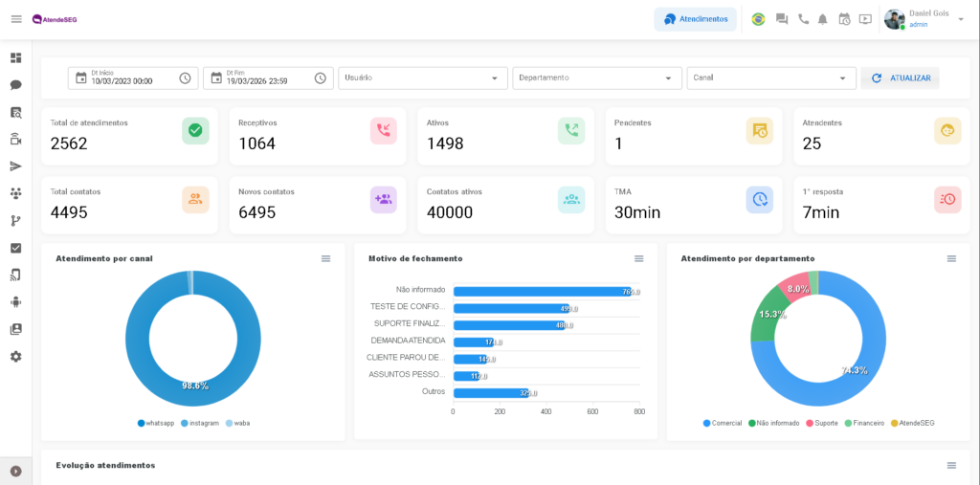Click the Android robot icon in the sidebar
Screen dimensions: 980x485
tap(15, 301)
